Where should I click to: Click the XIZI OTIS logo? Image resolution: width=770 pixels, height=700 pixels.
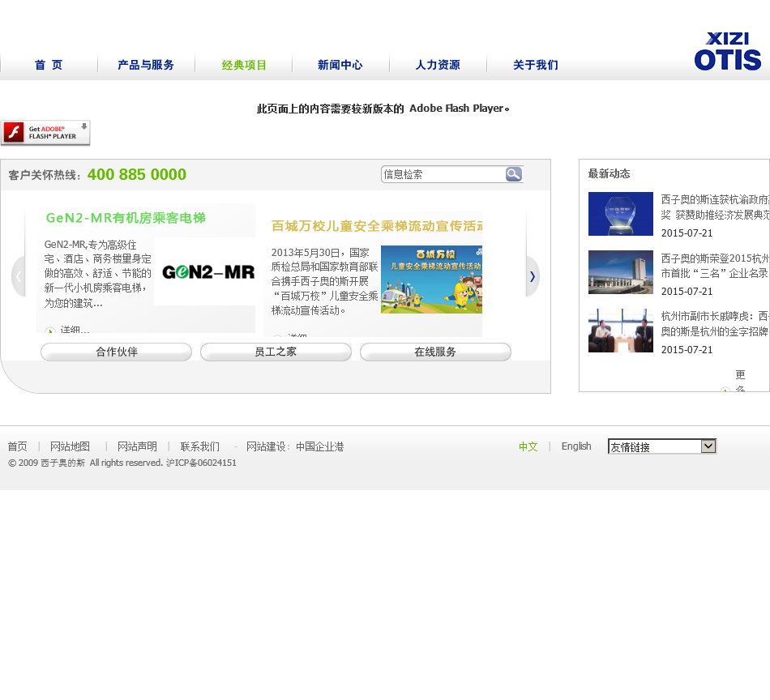[727, 51]
